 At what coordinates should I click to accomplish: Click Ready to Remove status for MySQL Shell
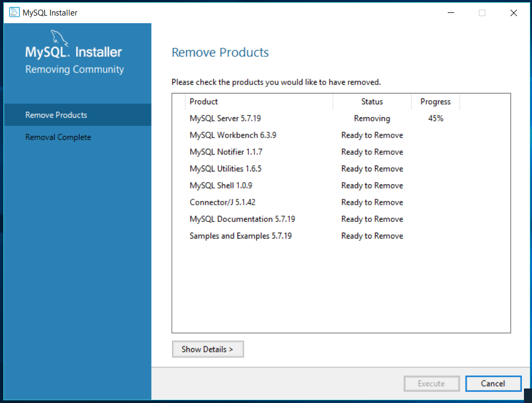(x=372, y=185)
